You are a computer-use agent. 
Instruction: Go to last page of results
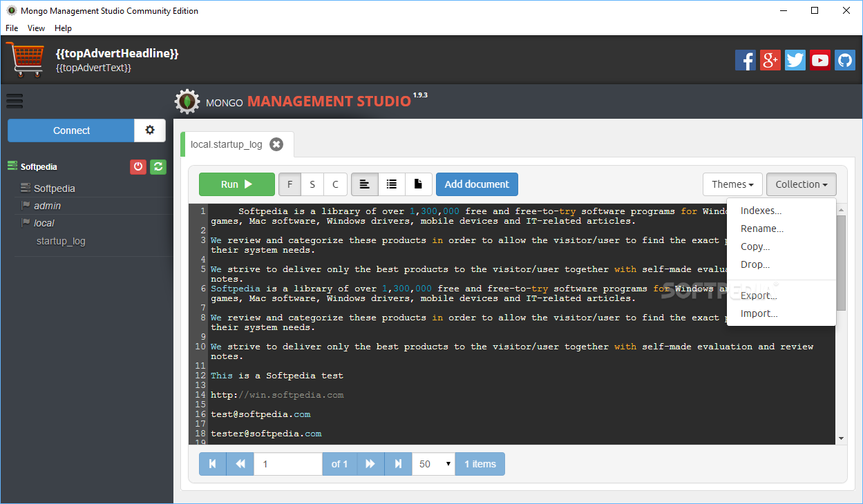click(398, 464)
